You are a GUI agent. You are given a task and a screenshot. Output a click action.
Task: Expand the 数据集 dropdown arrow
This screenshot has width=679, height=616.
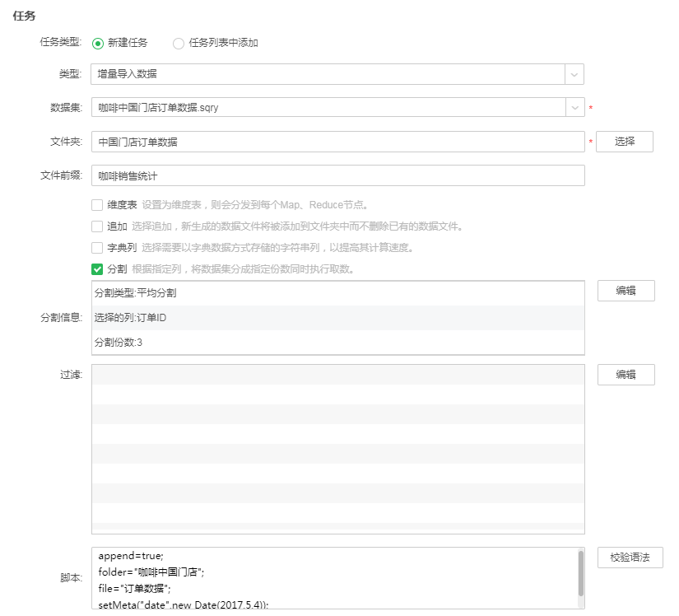point(575,107)
